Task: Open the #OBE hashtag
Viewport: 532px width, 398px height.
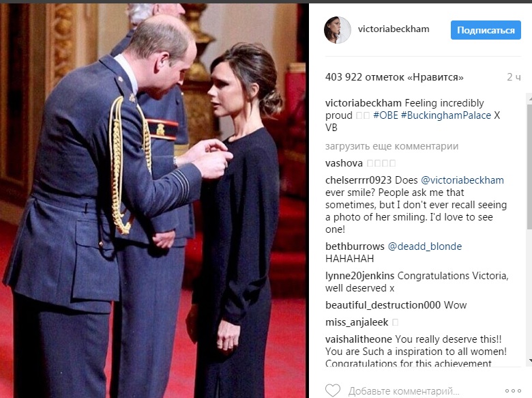Action: (385, 115)
